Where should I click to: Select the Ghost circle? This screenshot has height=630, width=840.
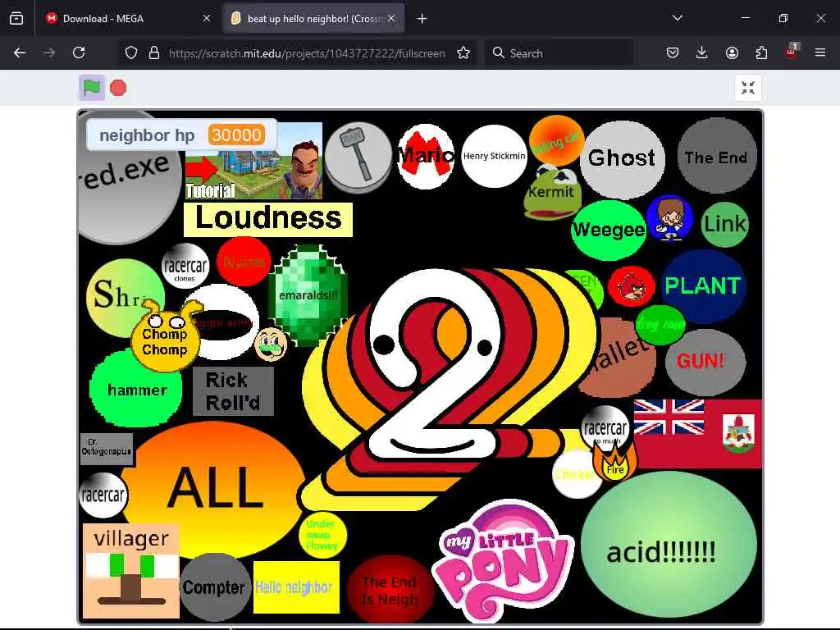(622, 158)
